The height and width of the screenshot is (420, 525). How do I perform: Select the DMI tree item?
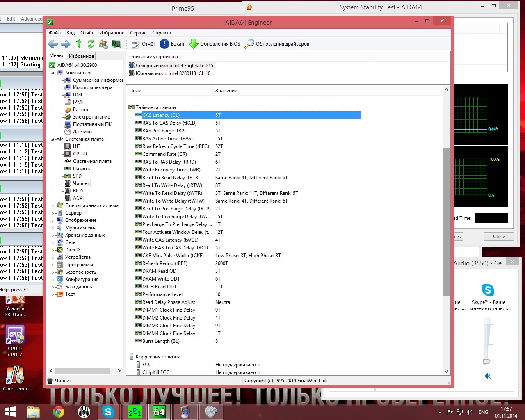(x=78, y=95)
